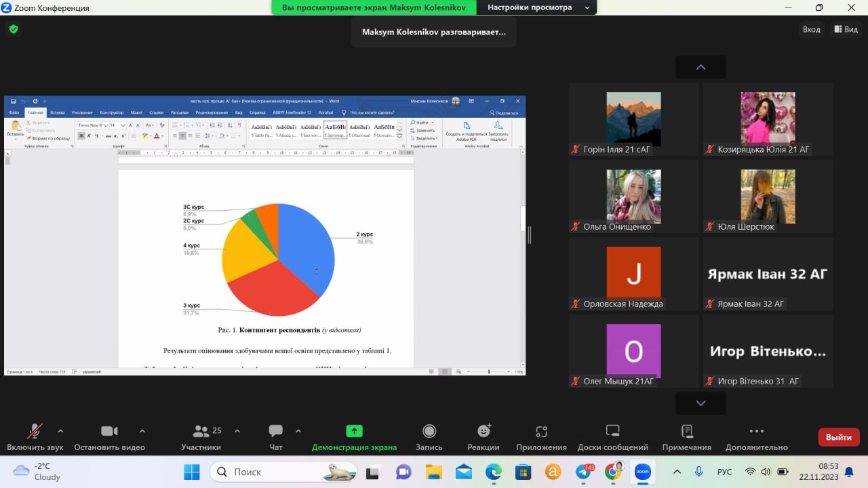Select Ольга Онищенко video thumbnail
Image resolution: width=868 pixels, height=488 pixels.
point(633,197)
